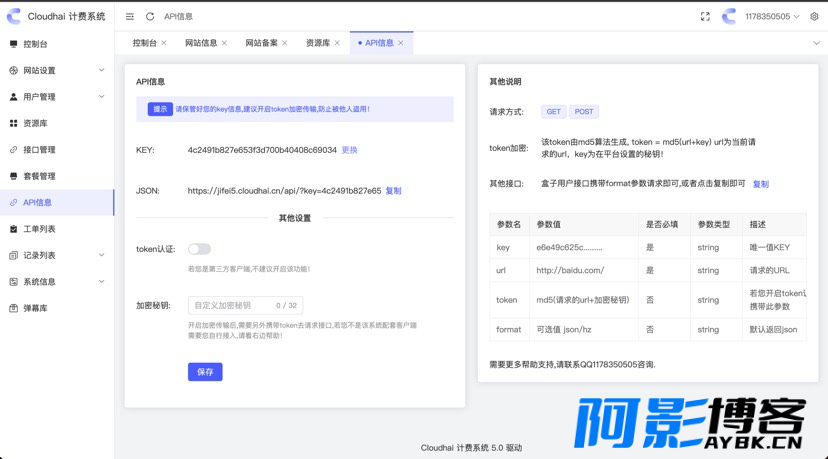Collapse the sidebar with hamburger menu icon

129,17
